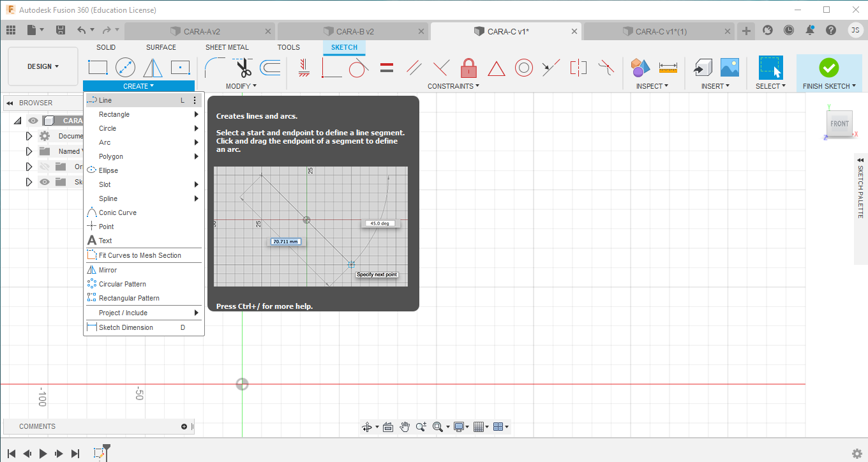Choose the Trim scissors tool
The height and width of the screenshot is (462, 868).
243,67
